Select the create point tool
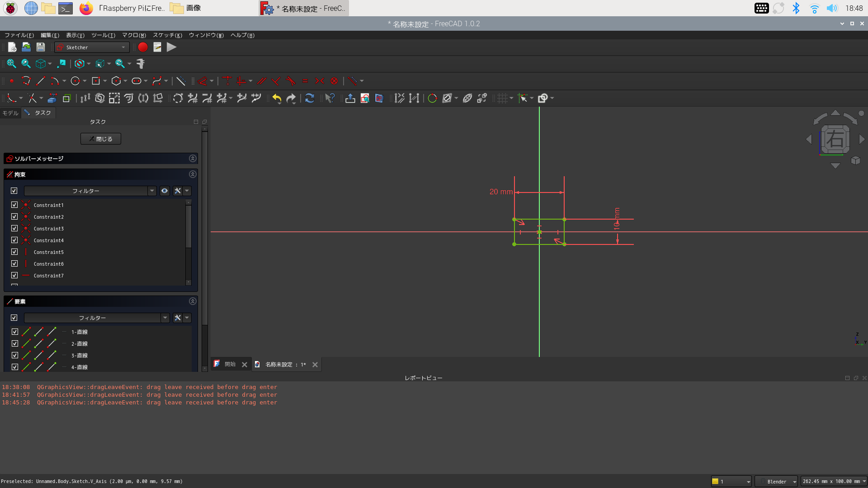Image resolution: width=868 pixels, height=488 pixels. 11,81
